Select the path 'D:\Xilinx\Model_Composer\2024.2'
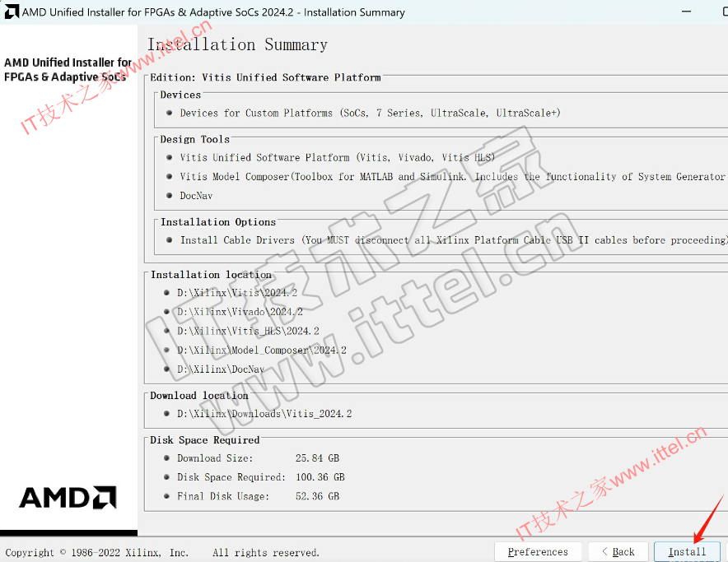The image size is (728, 562). [261, 350]
